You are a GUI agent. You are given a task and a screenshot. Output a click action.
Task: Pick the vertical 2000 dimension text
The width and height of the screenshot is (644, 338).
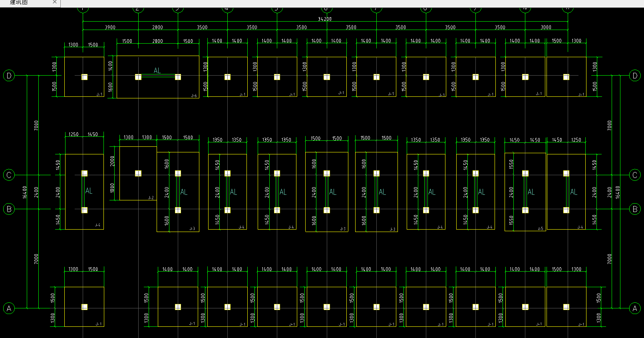(x=112, y=161)
